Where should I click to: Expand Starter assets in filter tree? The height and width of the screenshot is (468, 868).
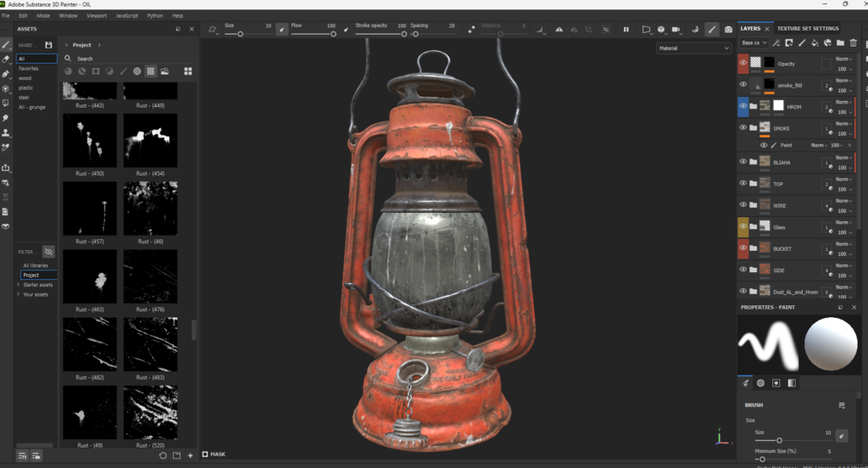click(x=19, y=285)
